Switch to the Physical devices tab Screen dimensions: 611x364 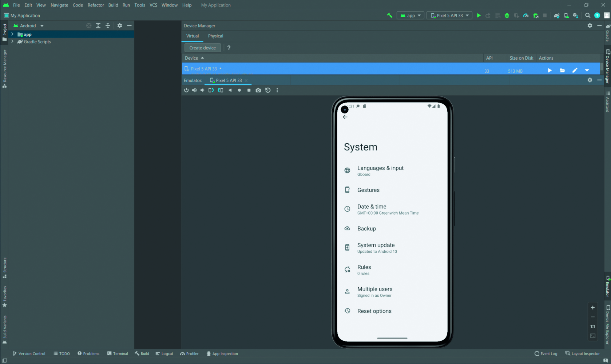coord(215,36)
